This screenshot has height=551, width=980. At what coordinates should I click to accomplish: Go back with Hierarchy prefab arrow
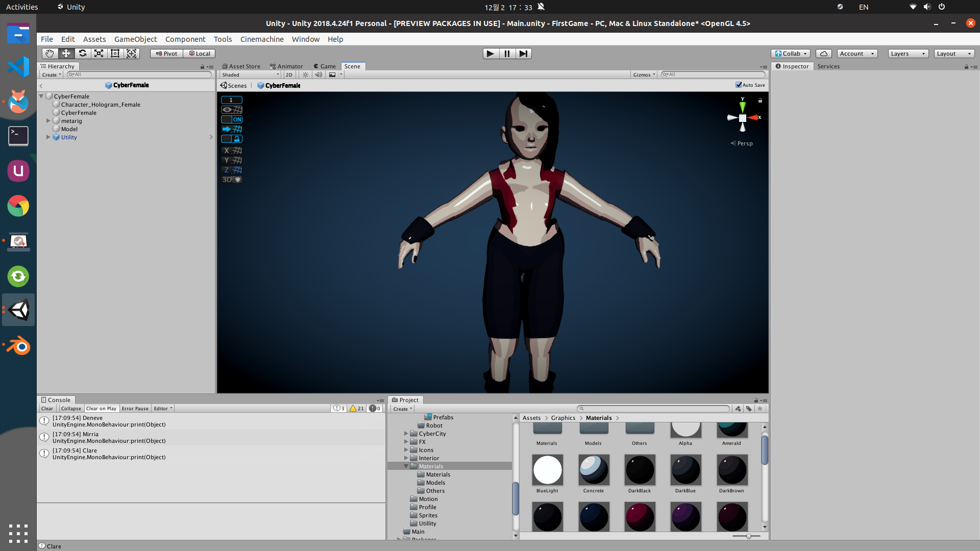41,86
